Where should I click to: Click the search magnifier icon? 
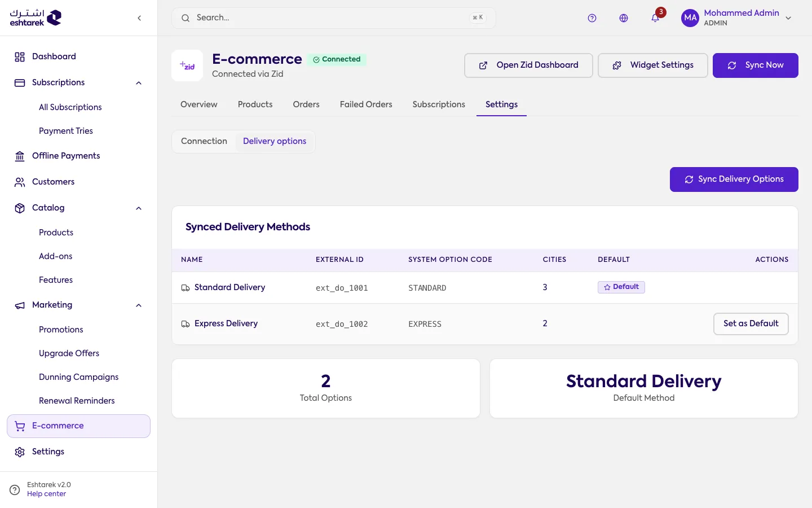[185, 18]
